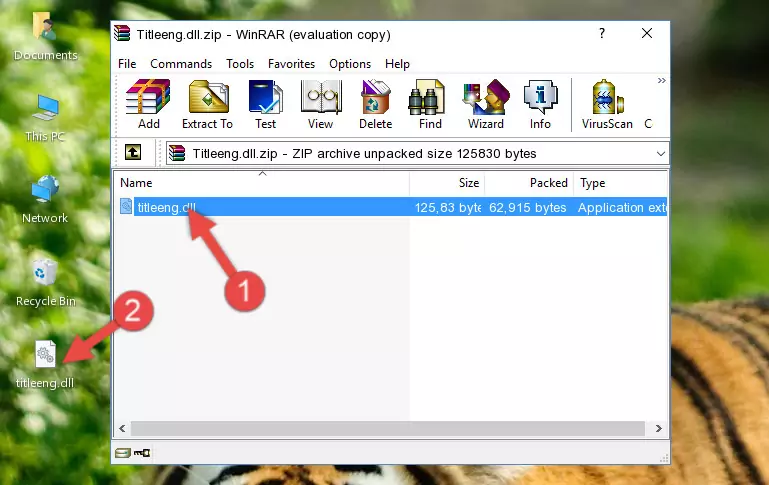Click the drive icon in status bar

click(123, 453)
